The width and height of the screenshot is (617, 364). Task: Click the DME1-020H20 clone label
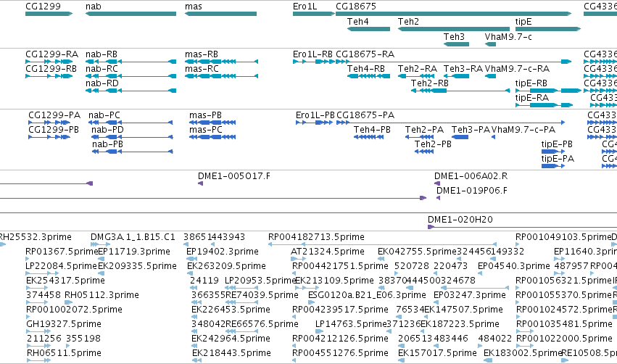(460, 220)
